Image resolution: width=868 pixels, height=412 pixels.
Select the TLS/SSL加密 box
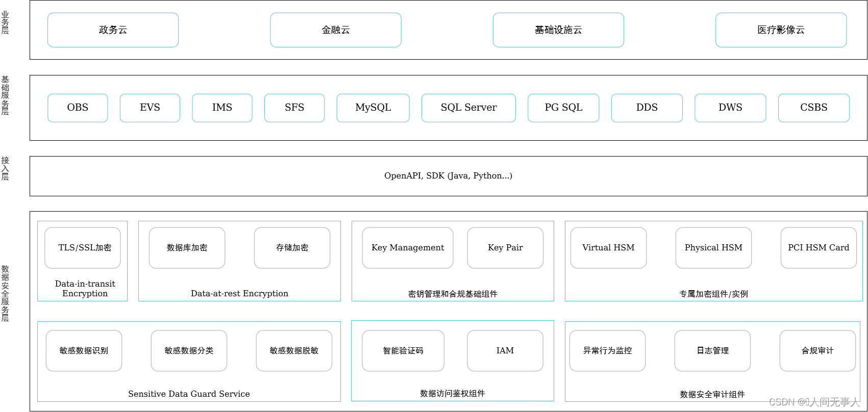(83, 248)
